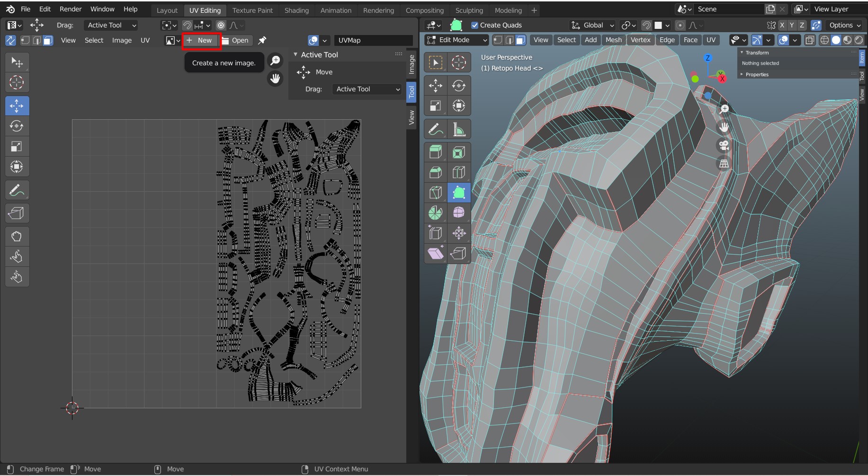Select the Knife tool in 3D viewport
Image resolution: width=868 pixels, height=476 pixels.
435,193
